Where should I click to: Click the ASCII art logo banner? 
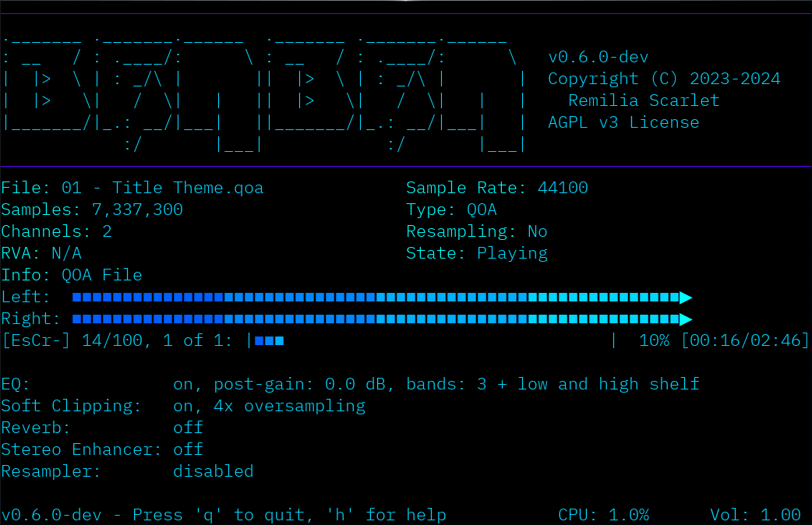(x=265, y=90)
